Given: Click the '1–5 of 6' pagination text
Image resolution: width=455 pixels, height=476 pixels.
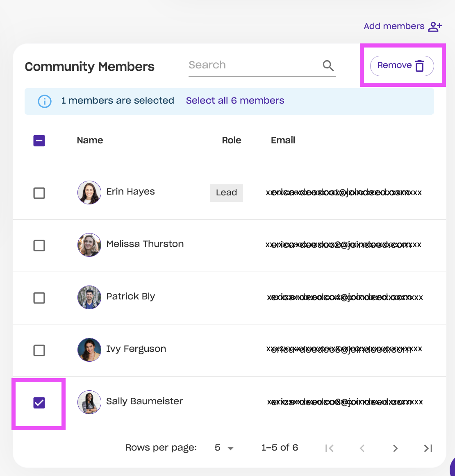Looking at the screenshot, I should (280, 447).
